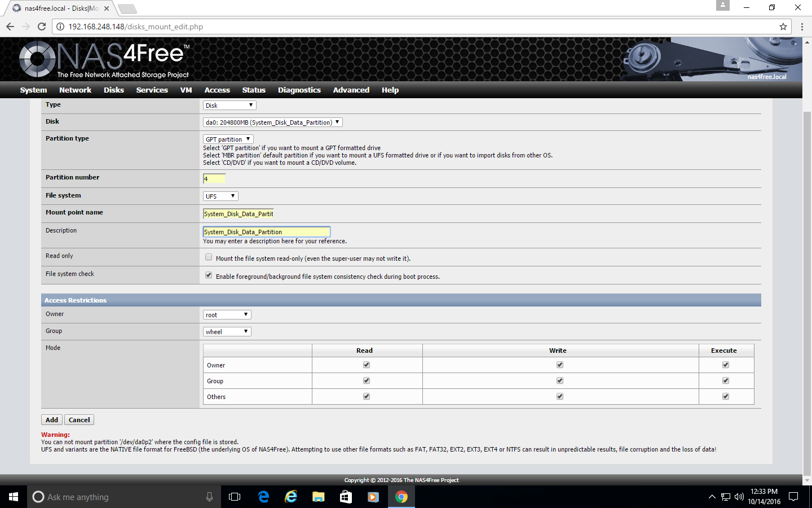Image resolution: width=812 pixels, height=508 pixels.
Task: Bookmark this page with the star icon
Action: pyautogui.click(x=783, y=27)
